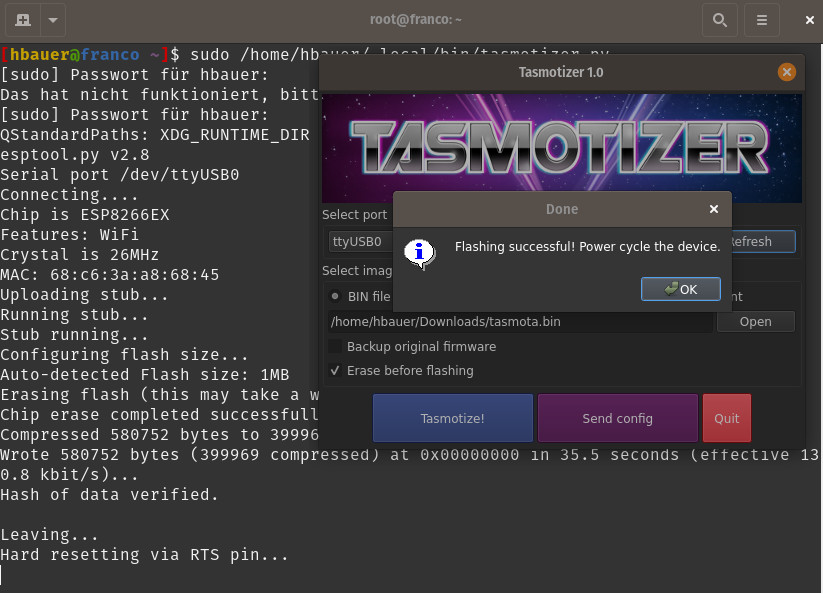Send config to the flashed device

pyautogui.click(x=617, y=418)
